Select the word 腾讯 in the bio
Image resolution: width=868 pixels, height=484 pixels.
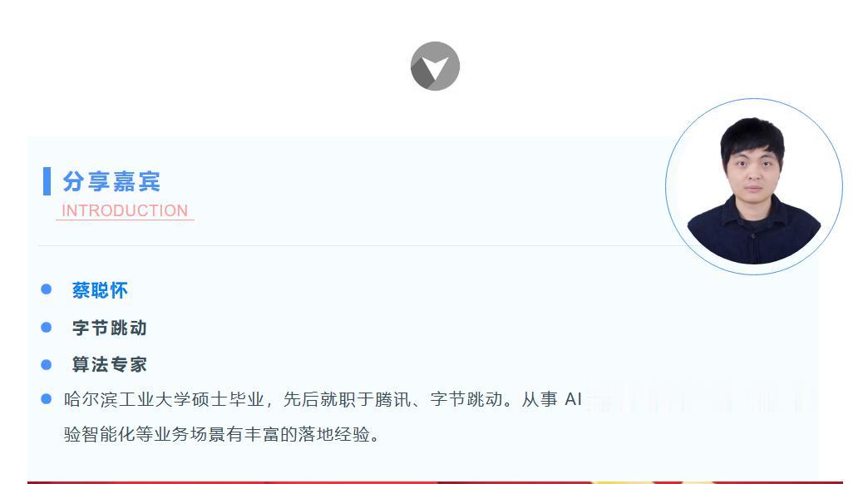point(392,399)
